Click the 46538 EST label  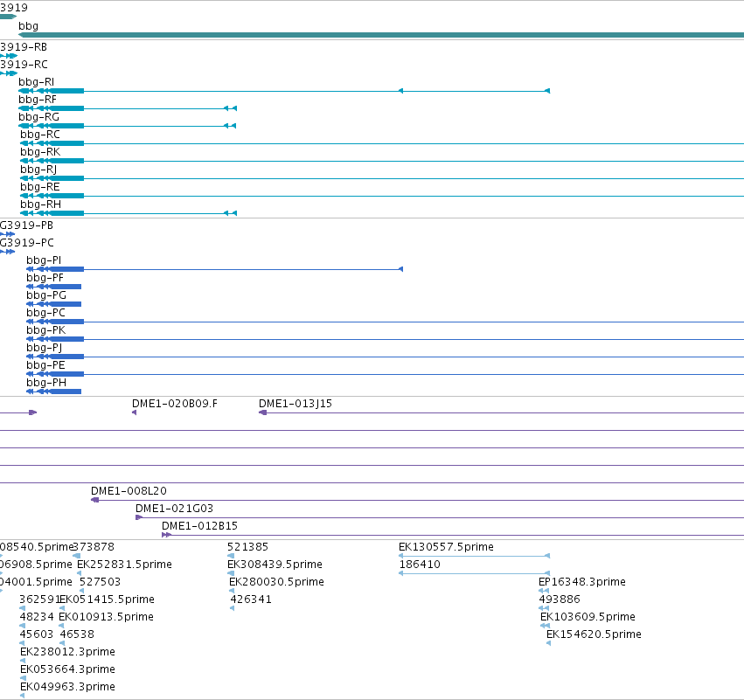coord(77,634)
